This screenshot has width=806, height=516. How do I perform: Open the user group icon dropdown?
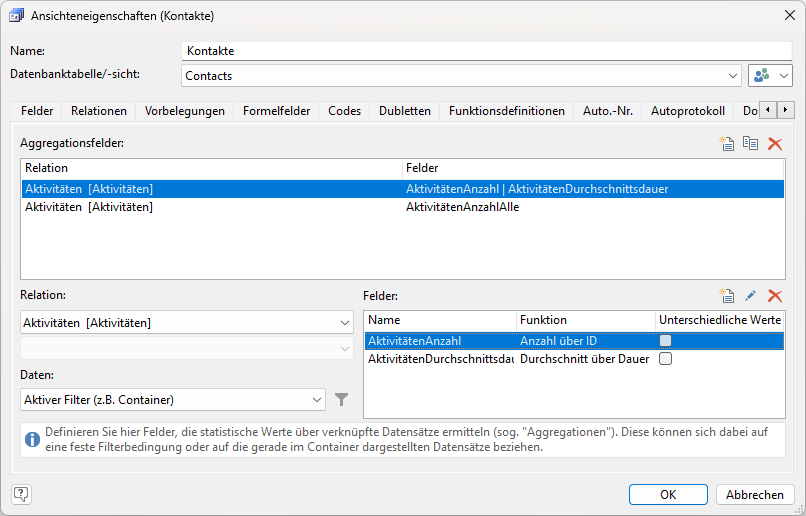(x=770, y=76)
